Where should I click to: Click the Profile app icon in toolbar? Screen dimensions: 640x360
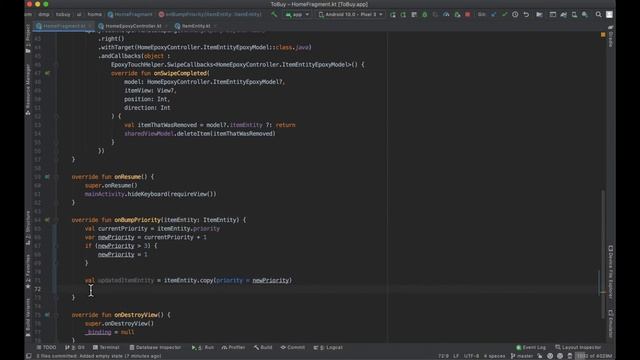[x=446, y=15]
